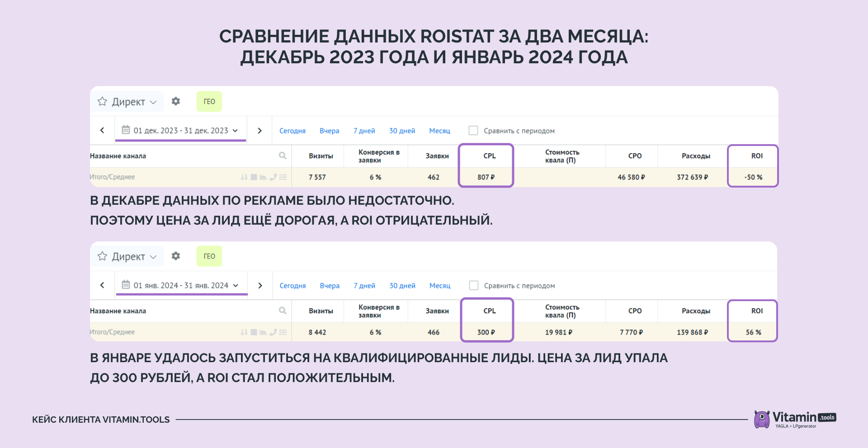868x448 pixels.
Task: Click the 7 557 visits cell
Action: (317, 177)
